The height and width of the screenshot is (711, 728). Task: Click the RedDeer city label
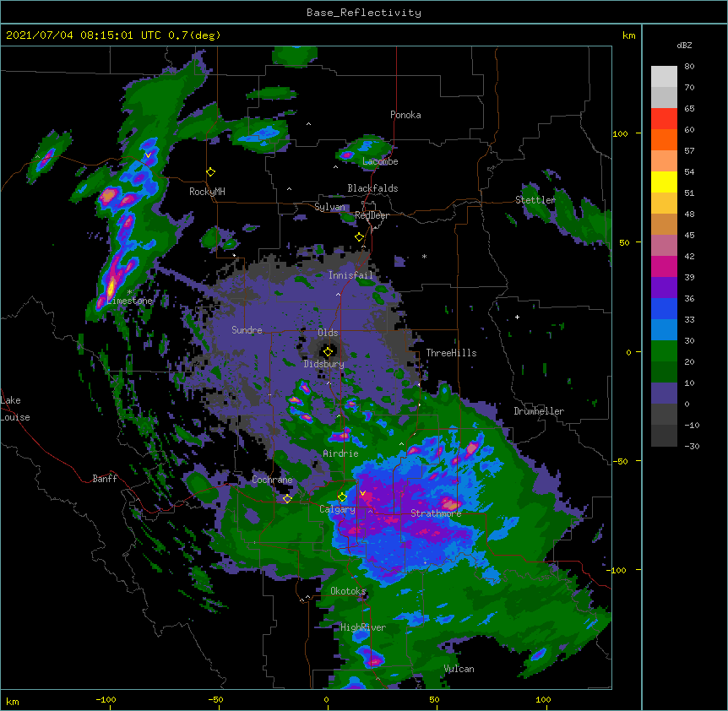[x=372, y=215]
